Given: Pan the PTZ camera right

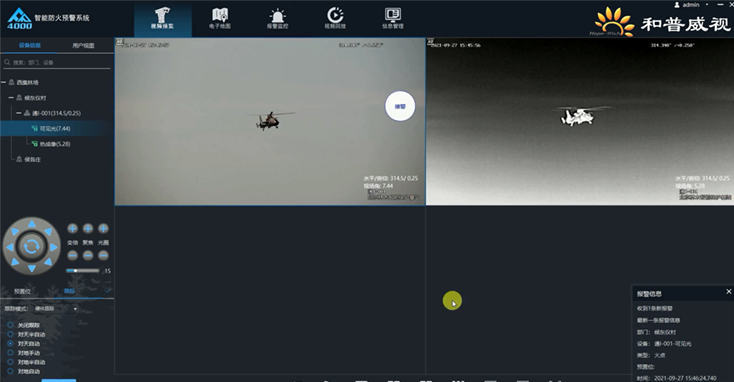Looking at the screenshot, I should (54, 247).
